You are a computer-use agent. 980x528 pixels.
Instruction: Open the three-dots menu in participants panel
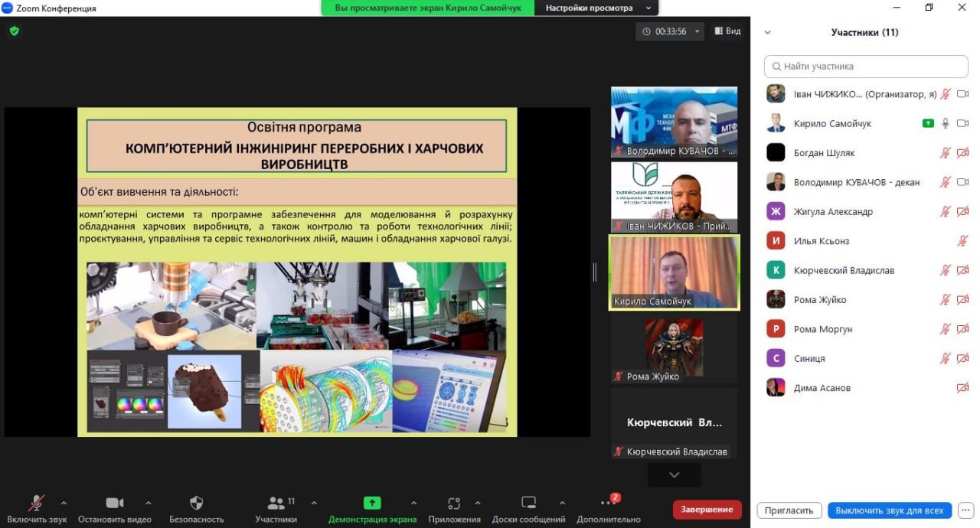[966, 510]
